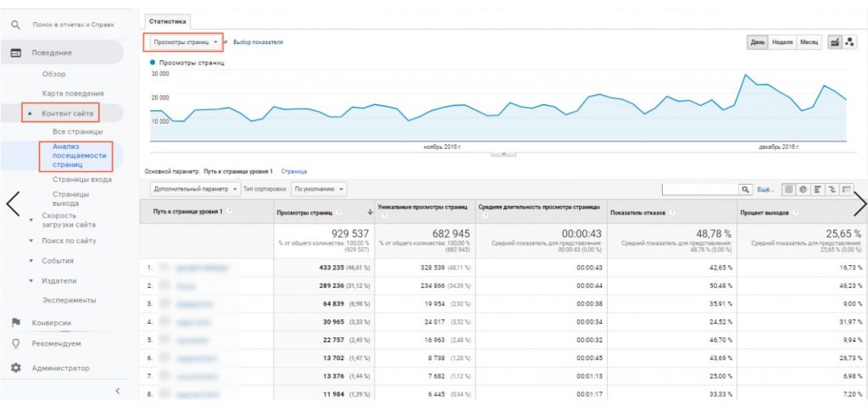Viewport: 868px width, 405px height.
Task: Select the День granularity button
Action: (757, 42)
